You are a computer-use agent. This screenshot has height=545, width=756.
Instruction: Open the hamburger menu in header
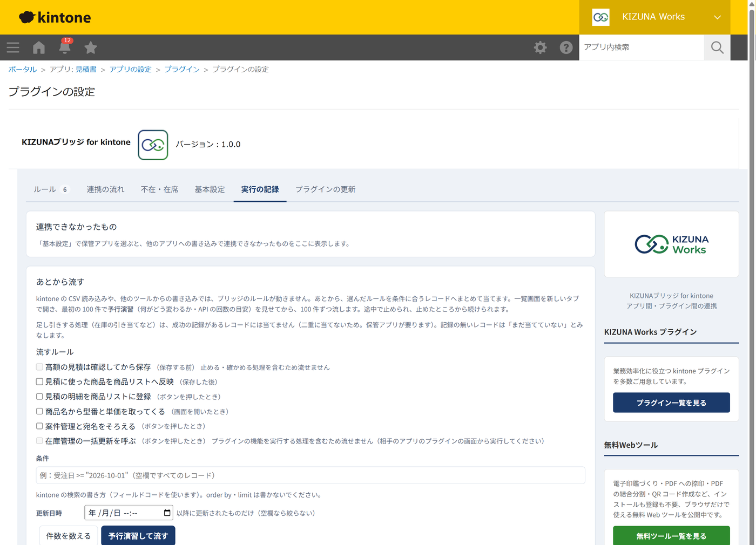[13, 47]
